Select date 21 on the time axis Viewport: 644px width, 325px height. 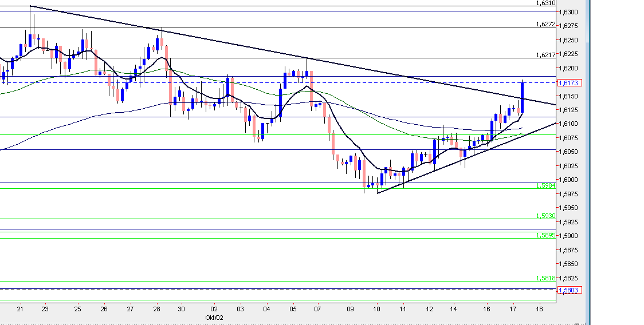tap(21, 309)
